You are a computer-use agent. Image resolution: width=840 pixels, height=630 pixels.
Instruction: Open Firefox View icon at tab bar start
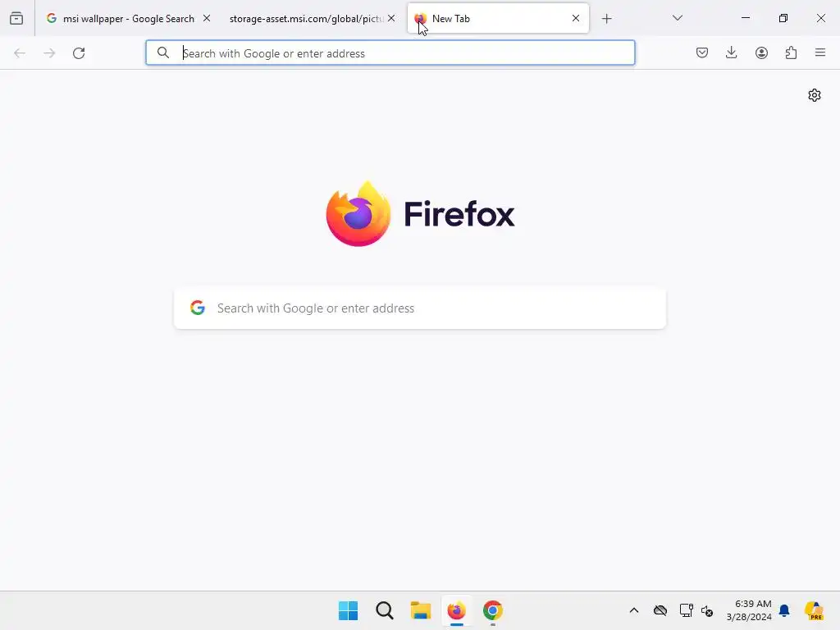(16, 19)
